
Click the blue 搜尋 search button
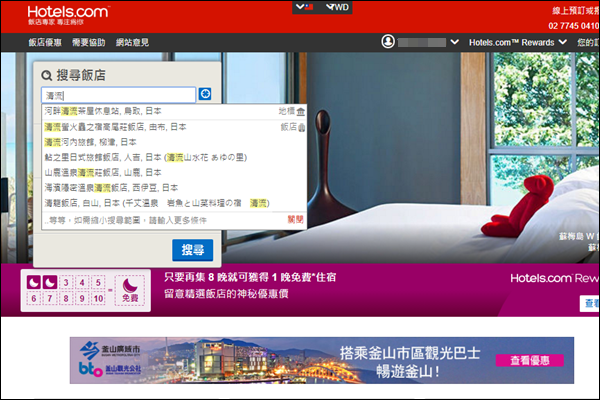192,250
